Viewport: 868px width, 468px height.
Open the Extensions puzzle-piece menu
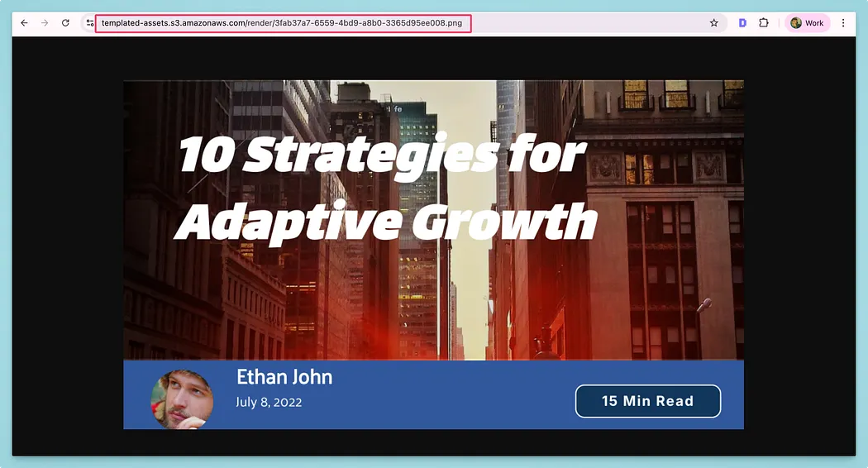(764, 22)
